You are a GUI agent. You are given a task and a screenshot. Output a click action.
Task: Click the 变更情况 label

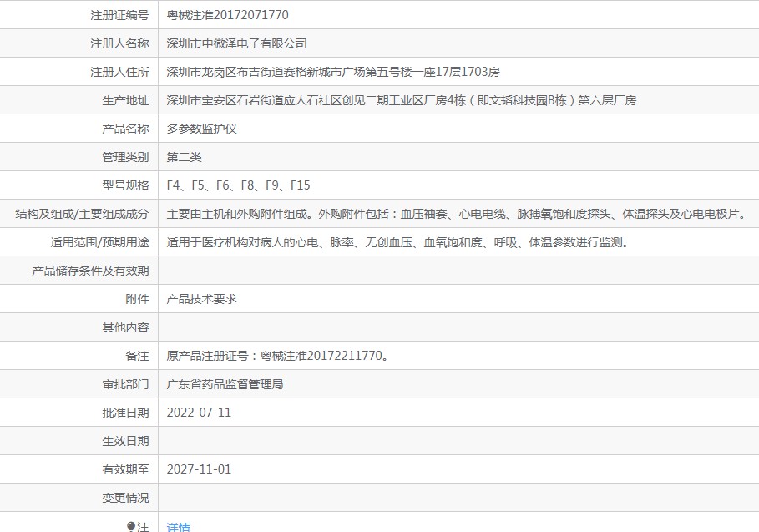click(x=125, y=498)
